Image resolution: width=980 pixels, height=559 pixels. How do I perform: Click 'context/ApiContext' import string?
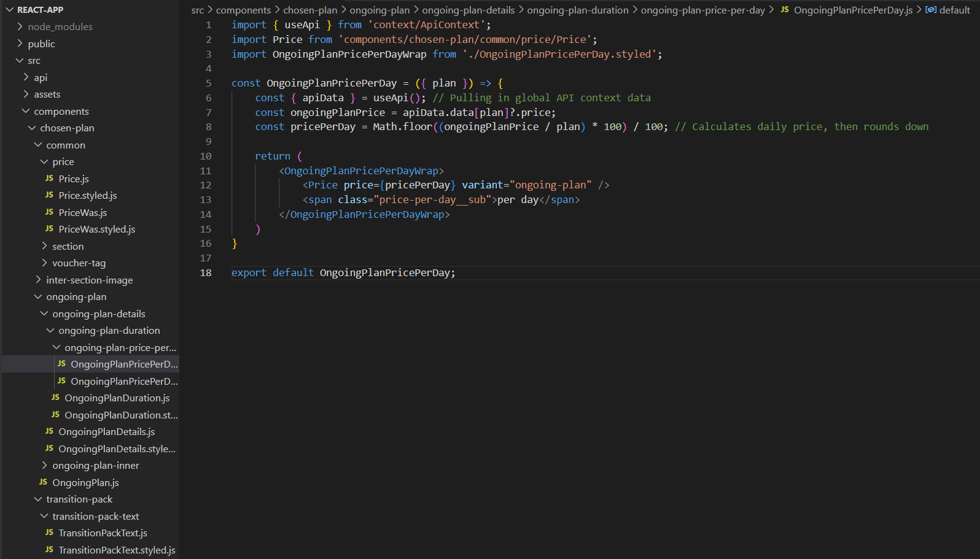[x=427, y=25]
